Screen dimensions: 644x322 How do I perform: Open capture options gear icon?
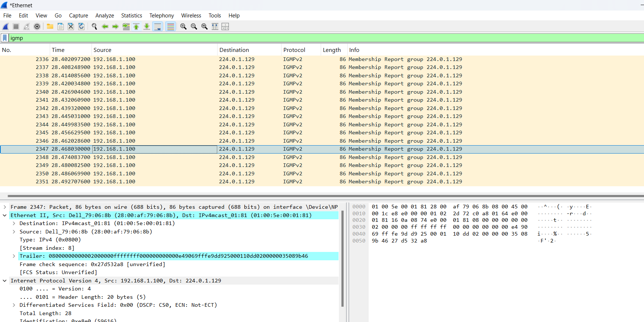37,27
